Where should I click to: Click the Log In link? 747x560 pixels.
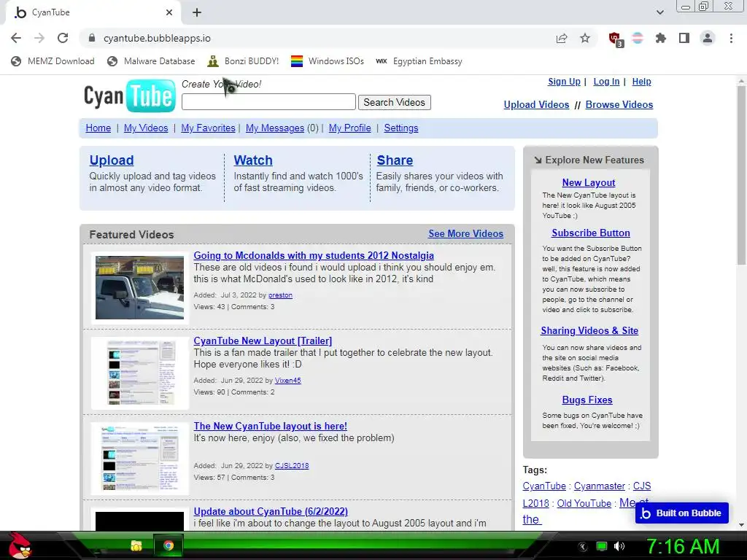tap(606, 82)
